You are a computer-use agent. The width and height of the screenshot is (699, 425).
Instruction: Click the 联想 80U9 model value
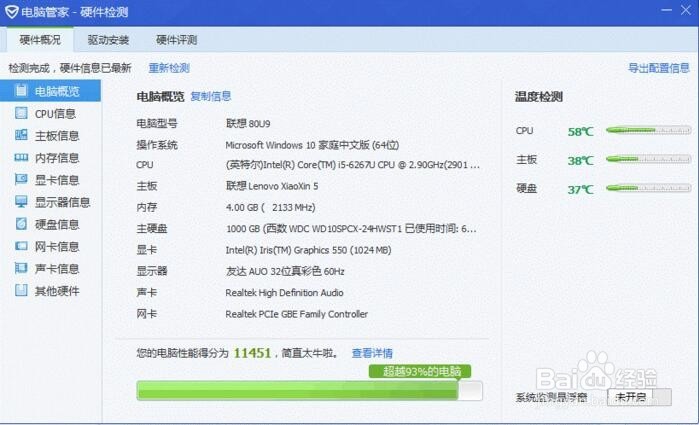pyautogui.click(x=248, y=124)
